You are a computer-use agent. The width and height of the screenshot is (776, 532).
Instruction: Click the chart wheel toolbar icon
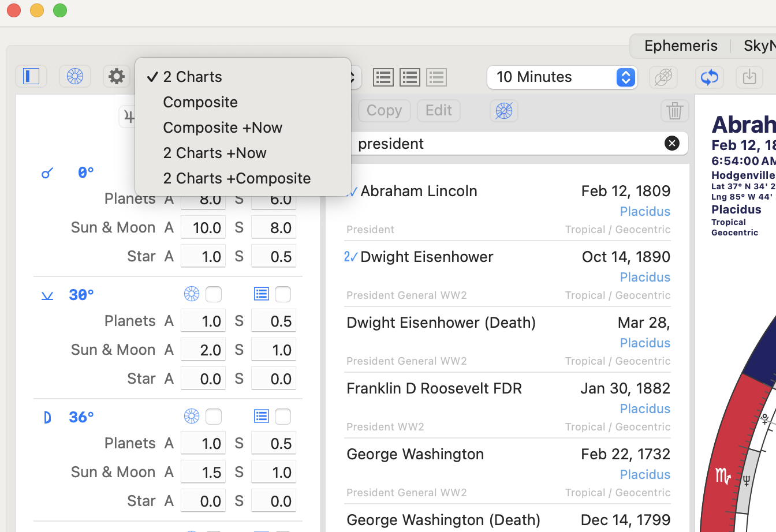pos(75,76)
